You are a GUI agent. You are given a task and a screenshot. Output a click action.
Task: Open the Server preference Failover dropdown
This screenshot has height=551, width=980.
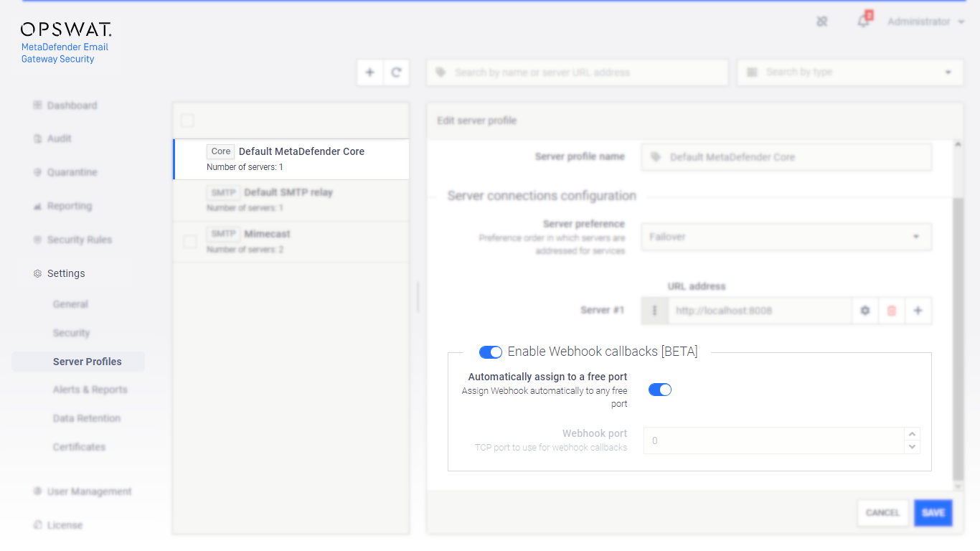(x=786, y=237)
